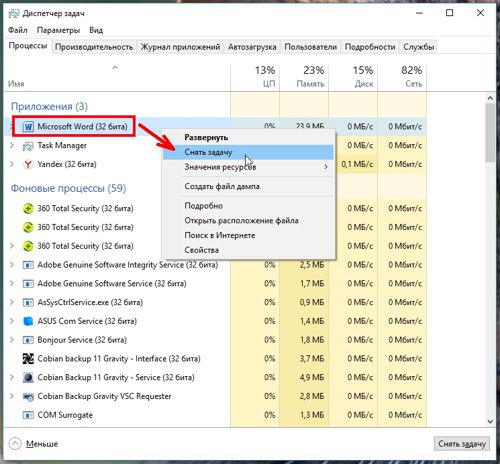Collapse view with Меньше button
Image resolution: width=500 pixels, height=464 pixels.
33,444
